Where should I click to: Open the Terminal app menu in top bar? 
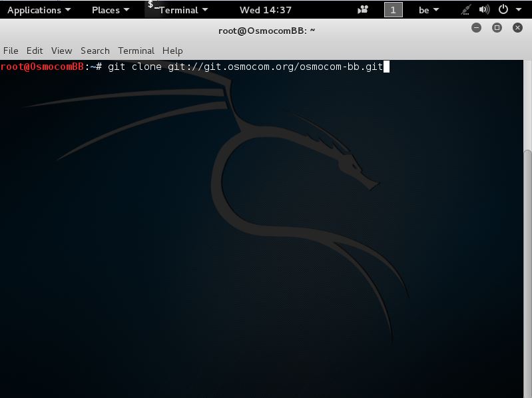[183, 10]
